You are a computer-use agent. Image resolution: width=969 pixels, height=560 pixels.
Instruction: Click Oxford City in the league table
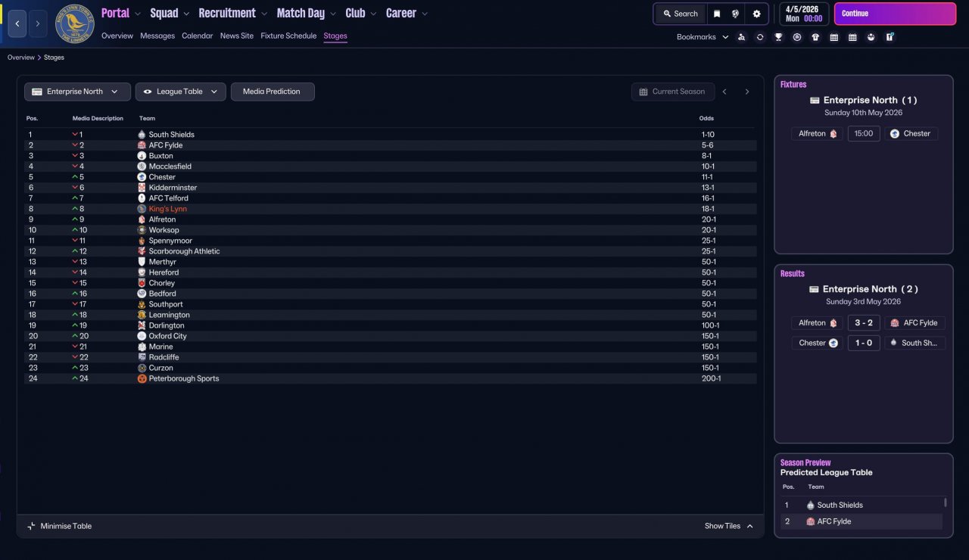tap(167, 336)
